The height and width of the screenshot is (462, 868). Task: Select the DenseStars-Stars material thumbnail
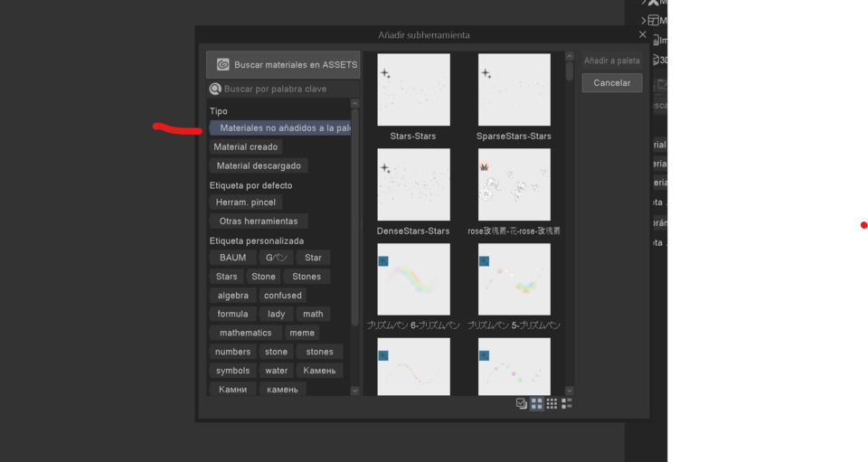pyautogui.click(x=413, y=184)
